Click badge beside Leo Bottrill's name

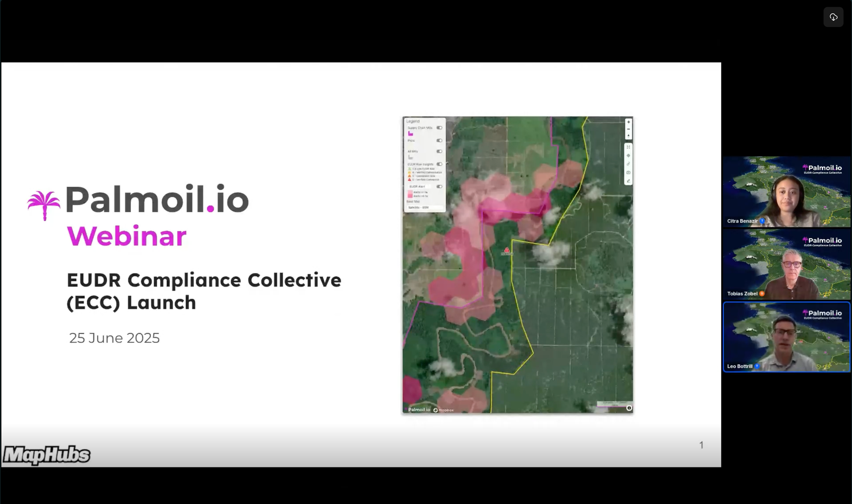[757, 366]
